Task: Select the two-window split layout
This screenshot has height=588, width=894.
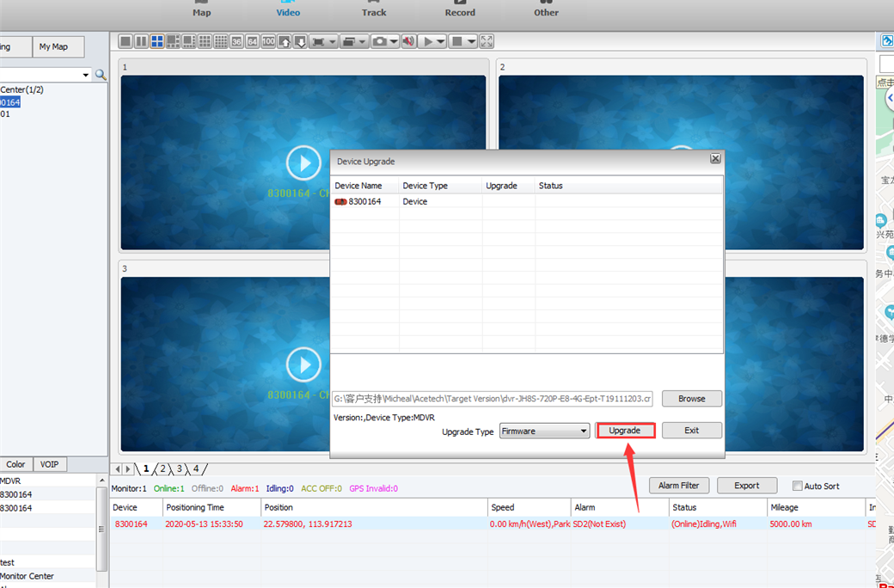Action: [x=141, y=41]
